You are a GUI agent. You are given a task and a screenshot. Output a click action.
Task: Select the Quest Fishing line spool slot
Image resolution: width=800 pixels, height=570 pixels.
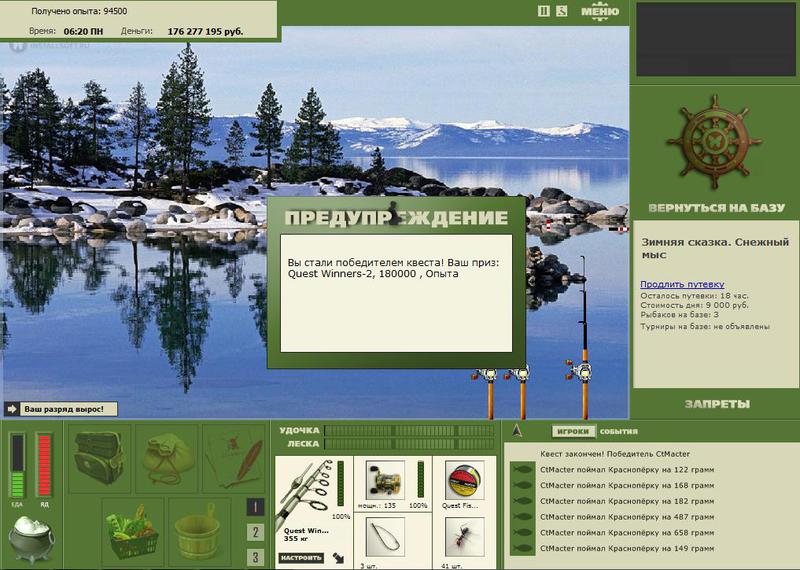coord(464,481)
